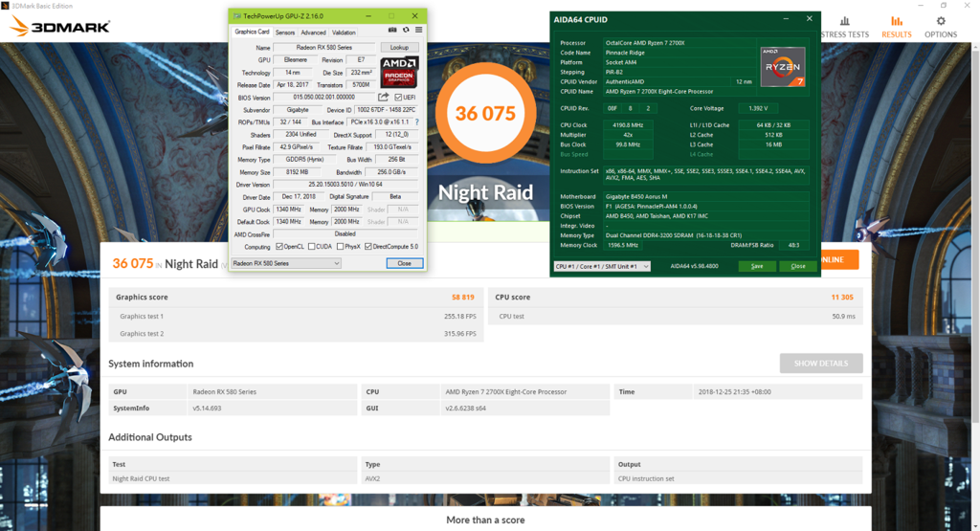
Task: Click the Lookup button in GPU-Z
Action: pyautogui.click(x=399, y=48)
